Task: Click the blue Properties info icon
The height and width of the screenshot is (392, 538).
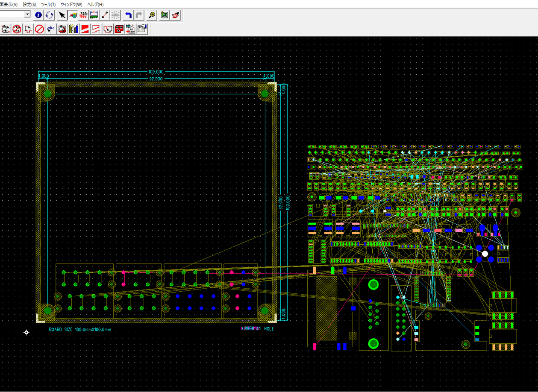Action: (x=38, y=15)
